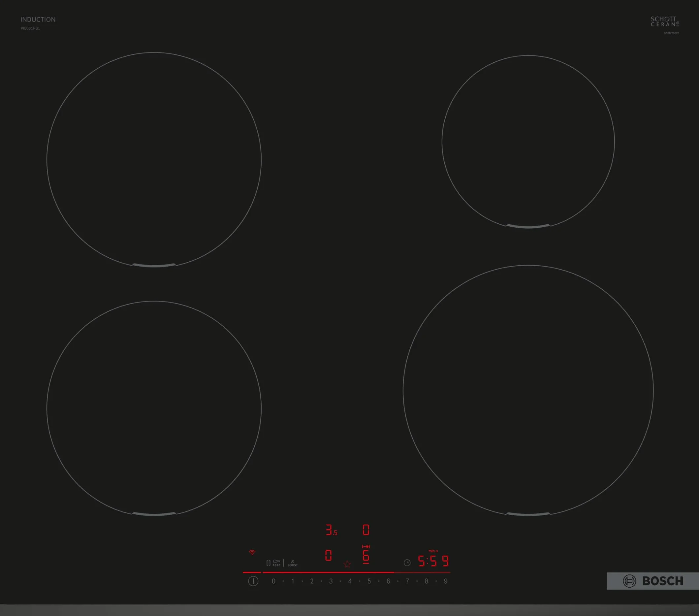The width and height of the screenshot is (699, 616).
Task: Select the zone display showing 6 with arrow
Action: [x=366, y=554]
